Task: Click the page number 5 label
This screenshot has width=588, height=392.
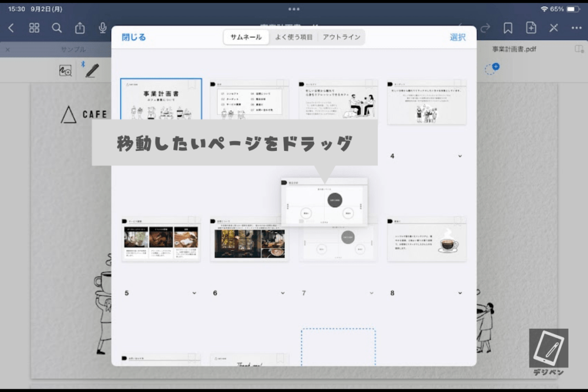Action: pos(127,293)
